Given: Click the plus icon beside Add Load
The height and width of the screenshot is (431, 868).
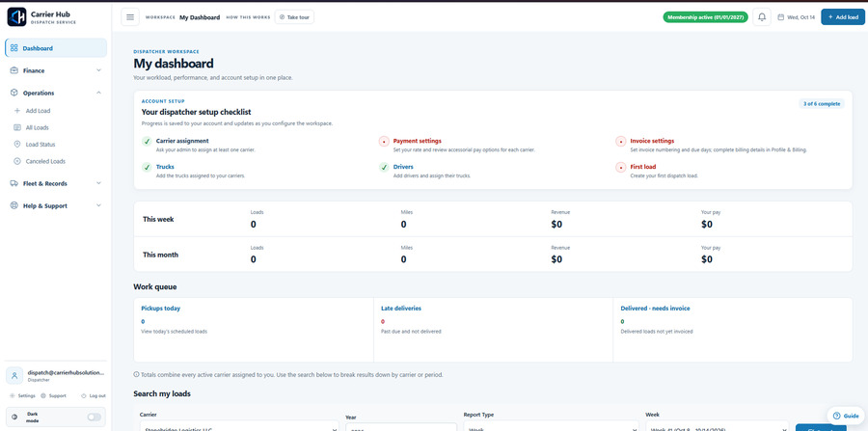Looking at the screenshot, I should click(x=16, y=111).
